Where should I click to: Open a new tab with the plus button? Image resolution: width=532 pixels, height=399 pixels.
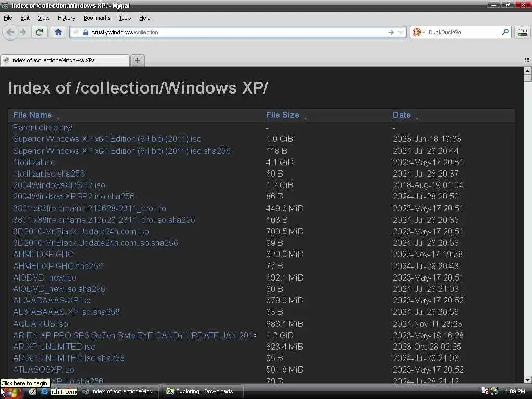point(137,60)
